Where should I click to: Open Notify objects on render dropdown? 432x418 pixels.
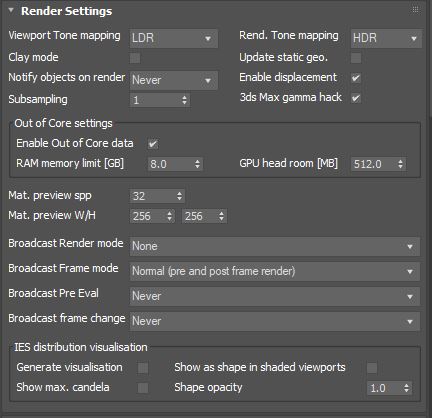coord(174,80)
